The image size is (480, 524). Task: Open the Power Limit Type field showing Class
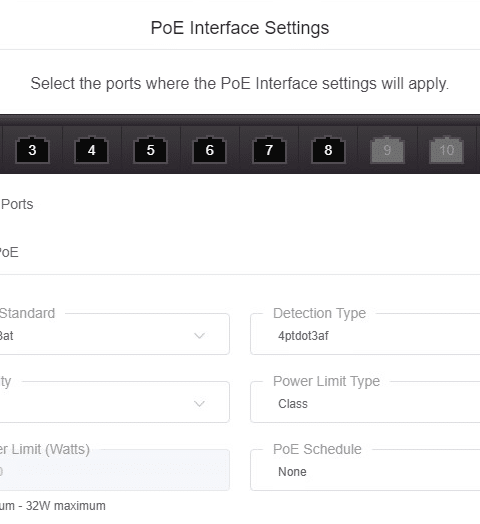(365, 402)
